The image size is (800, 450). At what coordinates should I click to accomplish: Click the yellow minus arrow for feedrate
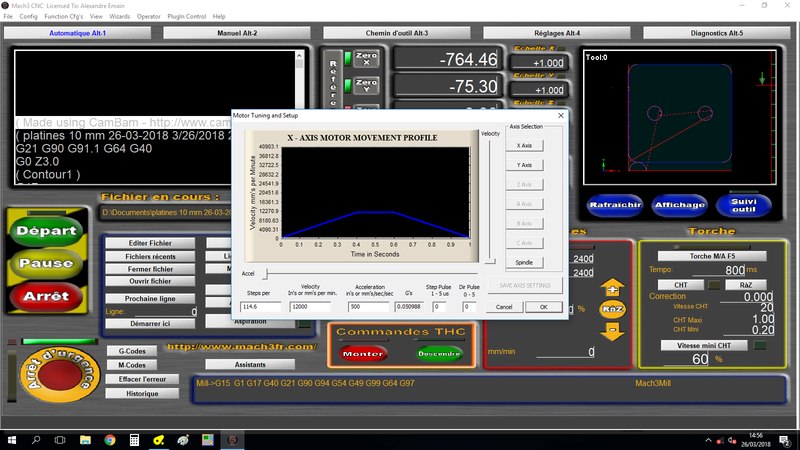coord(613,332)
